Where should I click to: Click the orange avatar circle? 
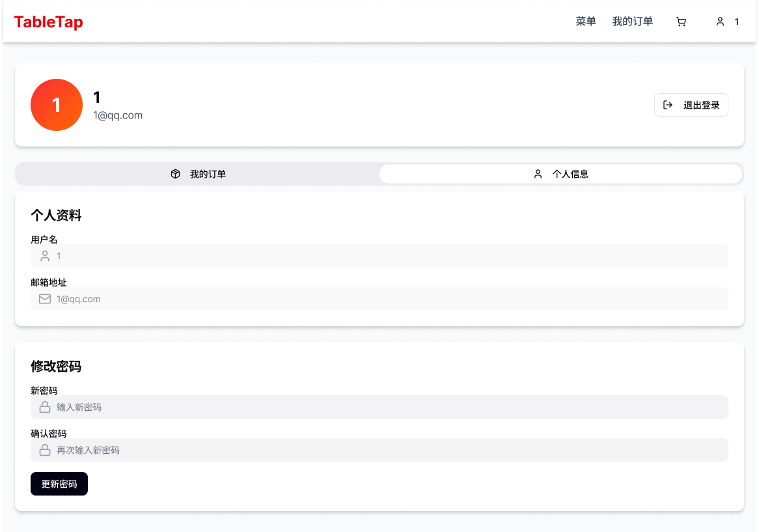pyautogui.click(x=57, y=105)
